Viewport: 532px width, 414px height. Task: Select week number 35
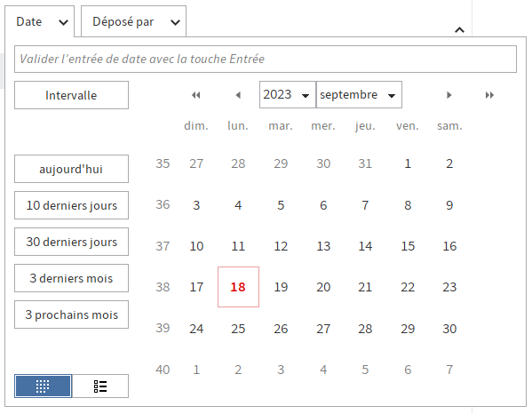[163, 163]
